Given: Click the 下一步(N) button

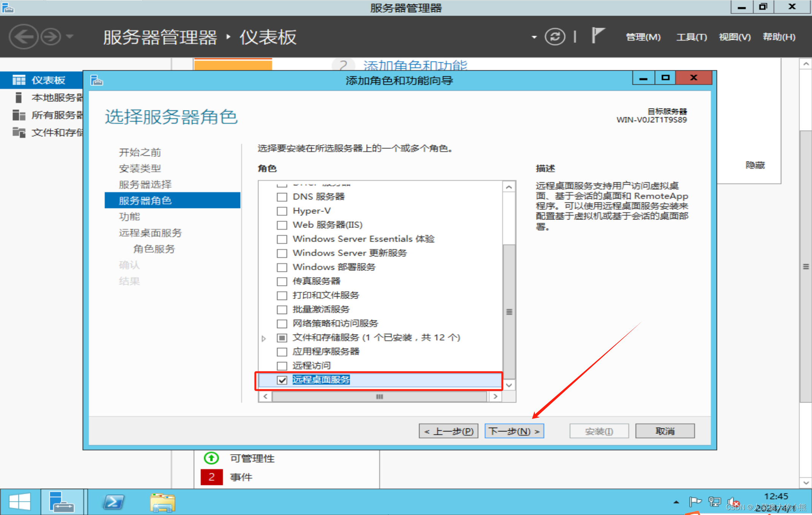Looking at the screenshot, I should 514,431.
